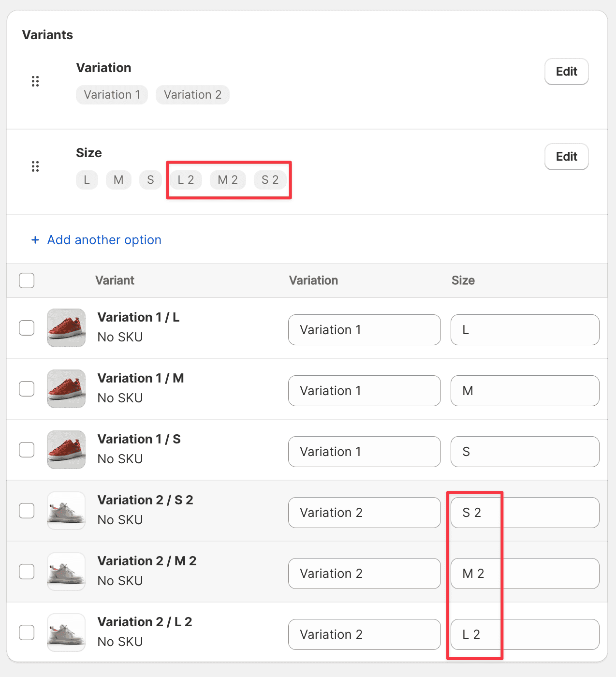Click the plus icon for adding option
616x677 pixels.
click(35, 240)
